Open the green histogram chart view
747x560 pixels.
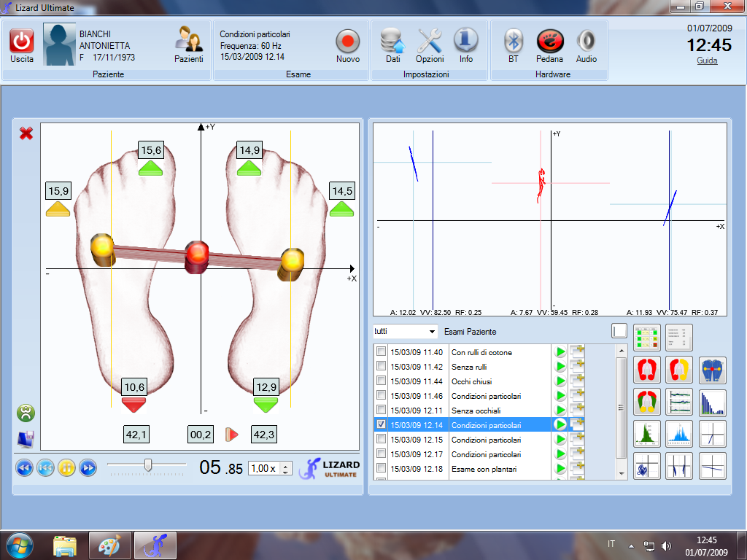pos(646,433)
